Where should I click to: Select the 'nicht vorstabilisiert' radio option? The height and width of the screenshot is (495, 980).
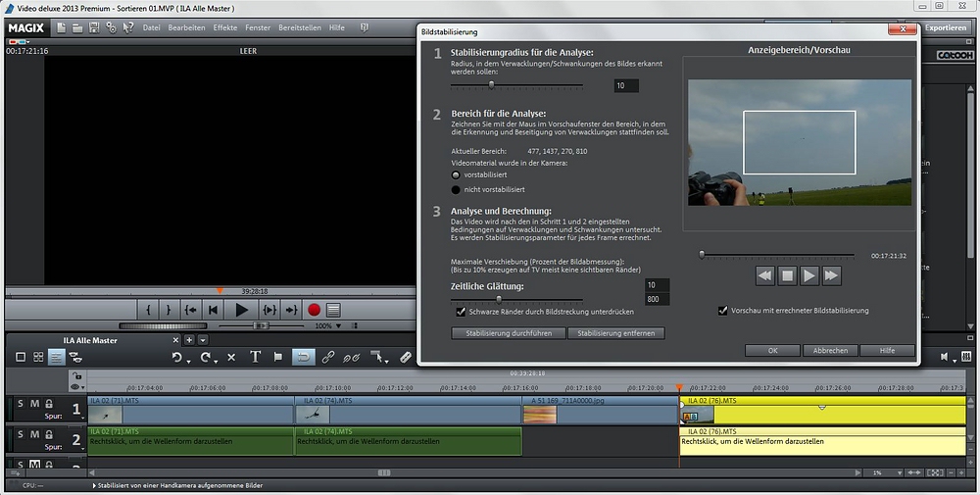[x=456, y=189]
